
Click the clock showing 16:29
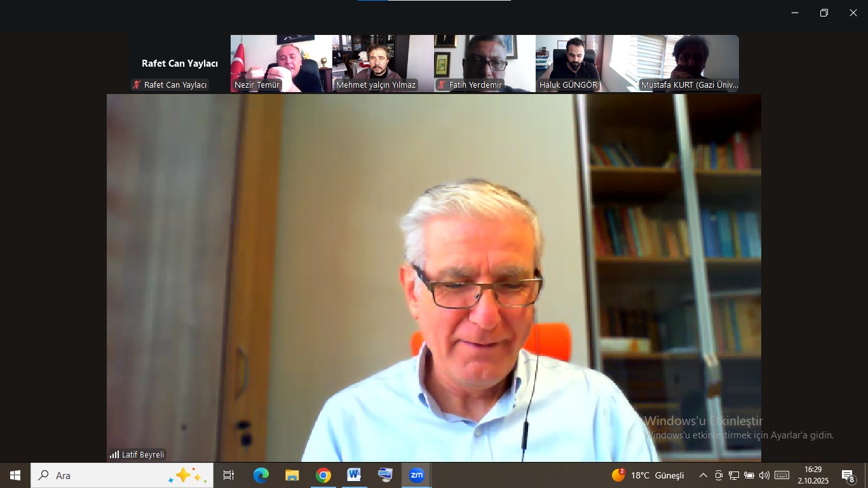(x=813, y=475)
